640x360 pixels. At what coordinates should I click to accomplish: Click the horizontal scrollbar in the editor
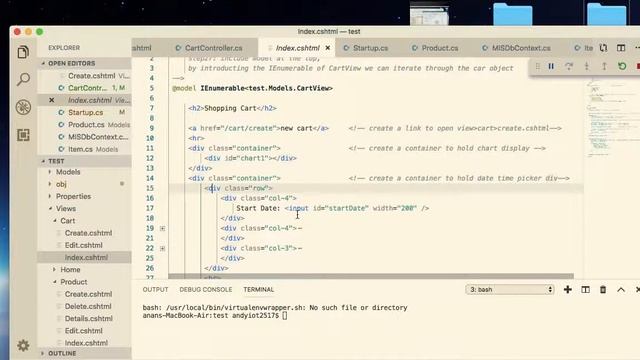pyautogui.click(x=371, y=276)
